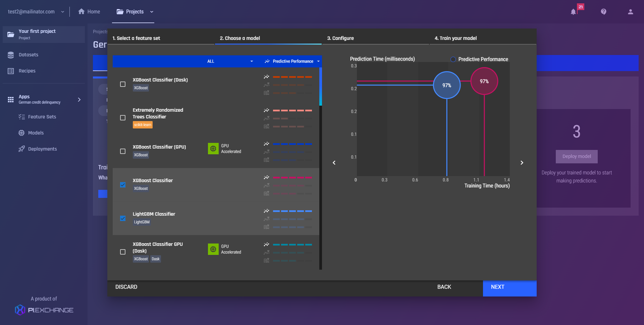Click the red 97% XGBoost bubble

coord(484,81)
